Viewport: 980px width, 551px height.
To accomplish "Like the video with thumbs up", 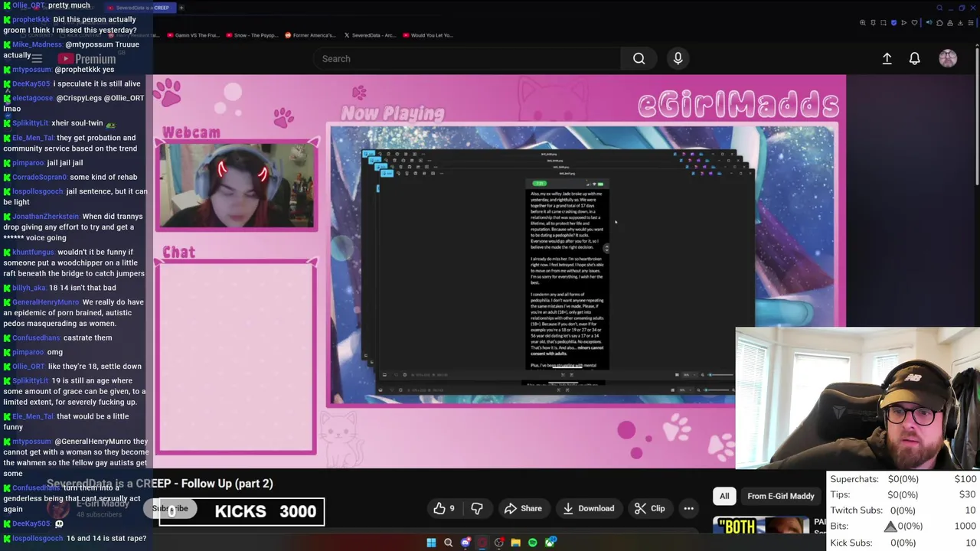I will point(444,508).
